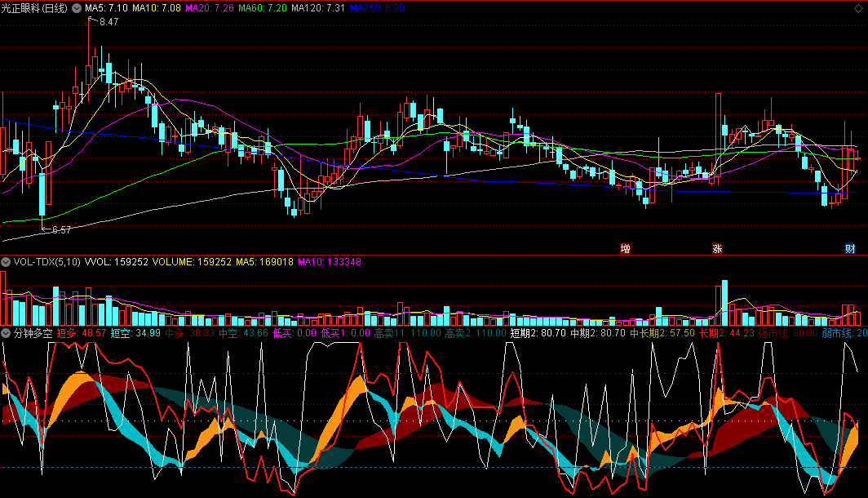The width and height of the screenshot is (868, 498).
Task: Click the diamond icon at top-right corner
Action: pos(859,7)
